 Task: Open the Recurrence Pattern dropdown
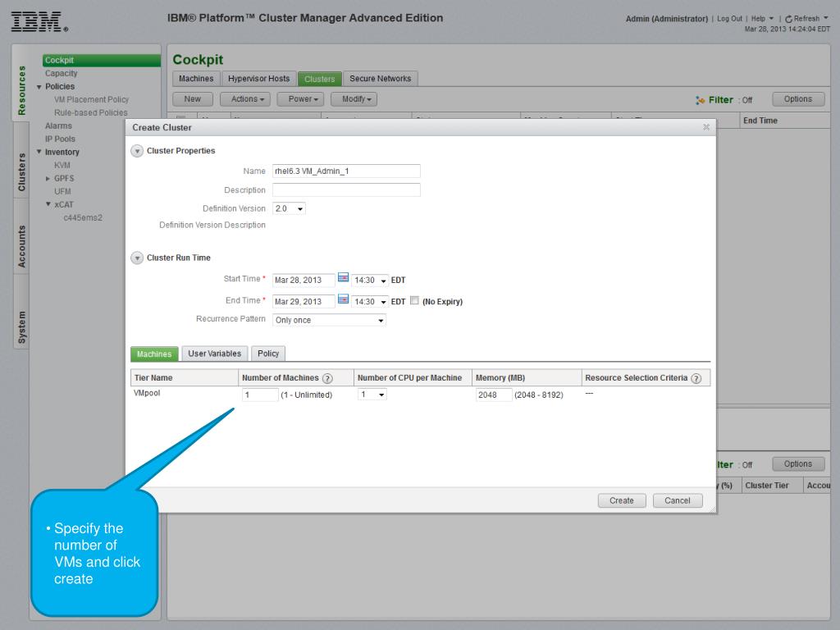click(329, 321)
